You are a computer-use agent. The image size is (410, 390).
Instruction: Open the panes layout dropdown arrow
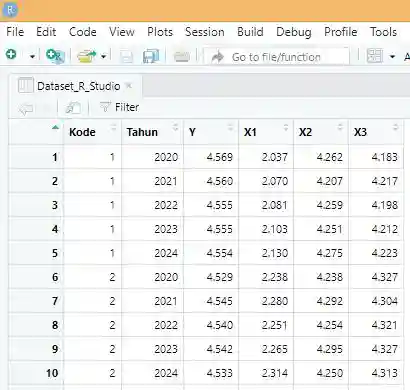392,56
